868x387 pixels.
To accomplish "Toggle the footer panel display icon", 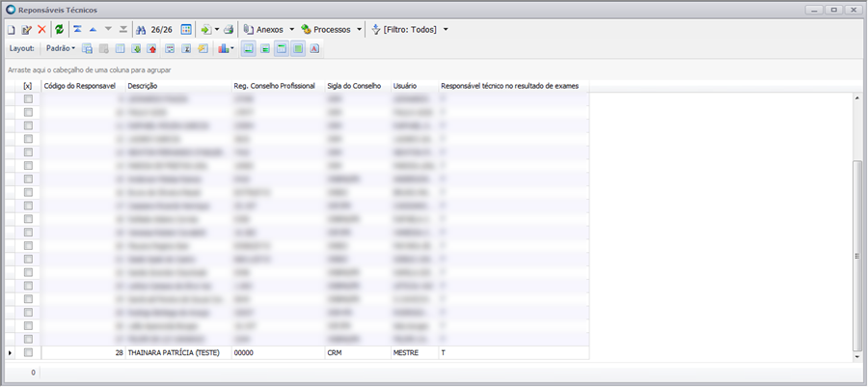I will tap(249, 48).
